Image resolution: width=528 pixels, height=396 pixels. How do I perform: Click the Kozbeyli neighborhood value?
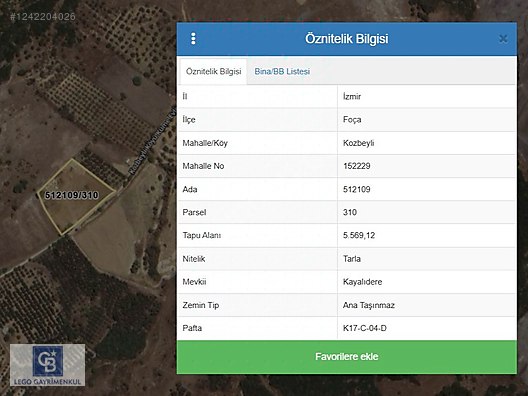359,143
